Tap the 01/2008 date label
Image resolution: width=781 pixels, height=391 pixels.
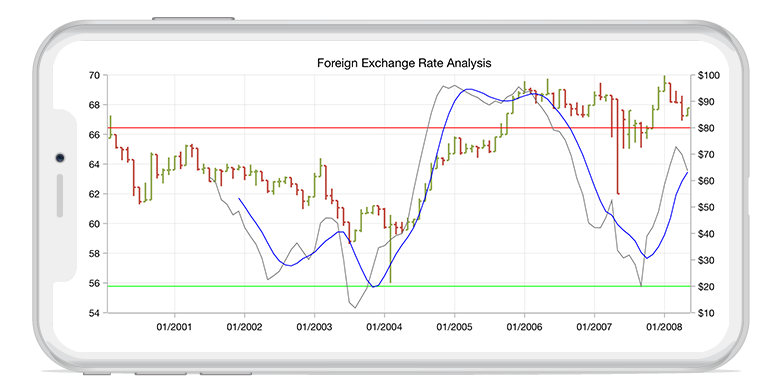[664, 327]
